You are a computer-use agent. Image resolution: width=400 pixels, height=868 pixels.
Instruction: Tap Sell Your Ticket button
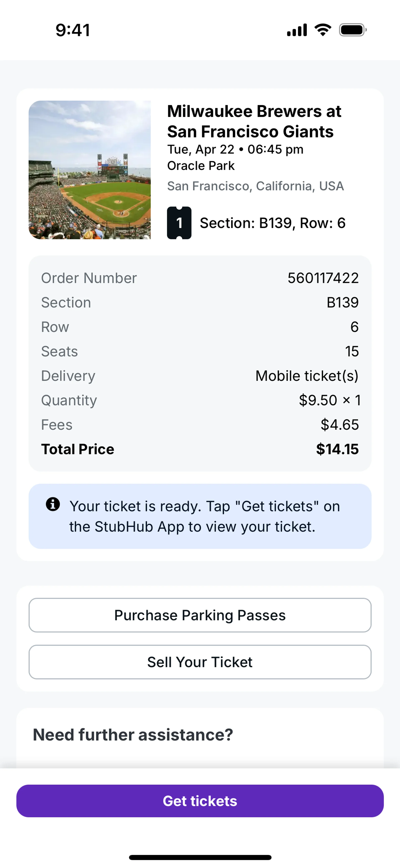(200, 662)
